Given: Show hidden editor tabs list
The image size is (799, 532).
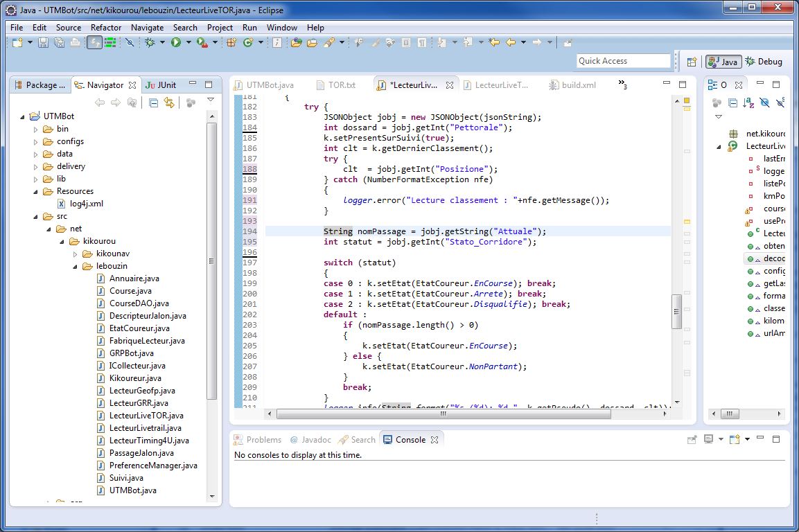Looking at the screenshot, I should point(622,85).
